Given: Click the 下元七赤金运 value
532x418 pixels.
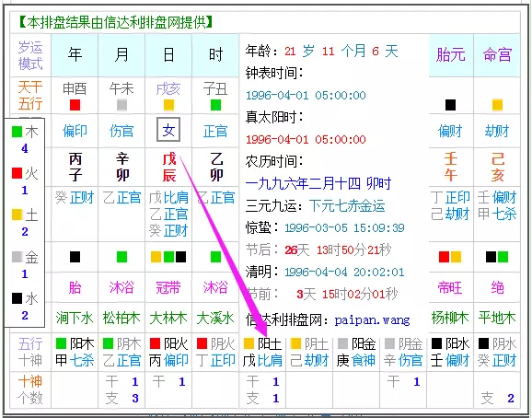Looking at the screenshot, I should (347, 206).
